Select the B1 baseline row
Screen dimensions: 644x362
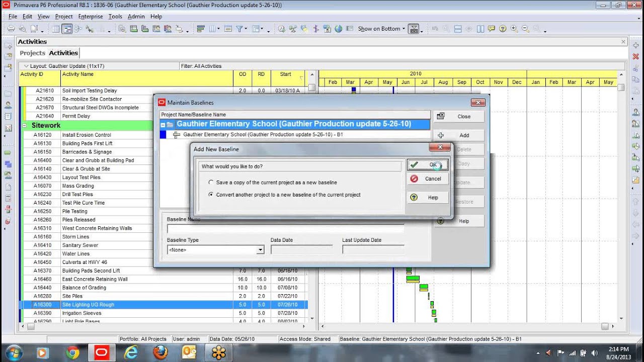[x=295, y=135]
